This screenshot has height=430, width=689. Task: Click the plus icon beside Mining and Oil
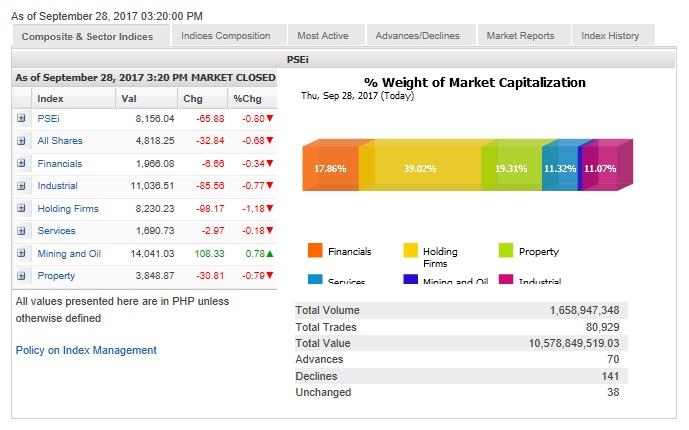(22, 253)
